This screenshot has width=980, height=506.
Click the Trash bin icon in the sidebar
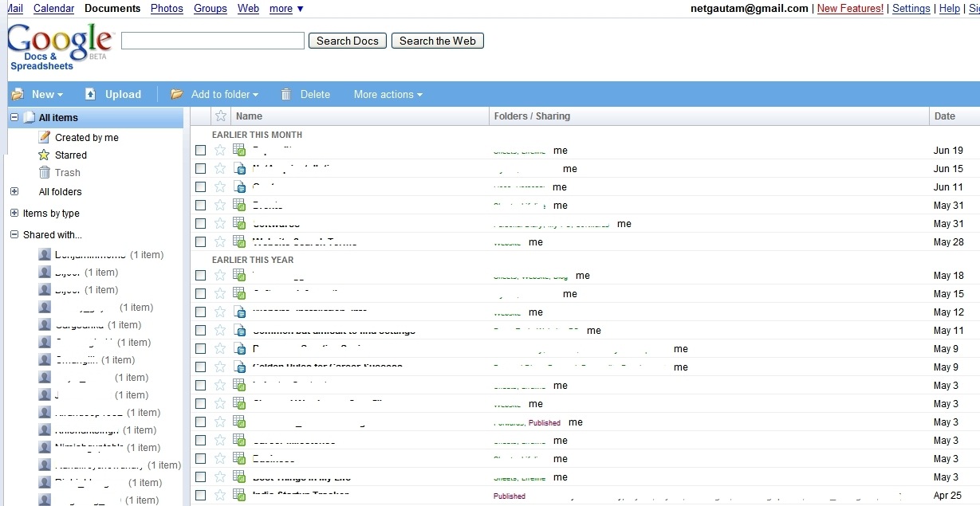click(x=45, y=172)
